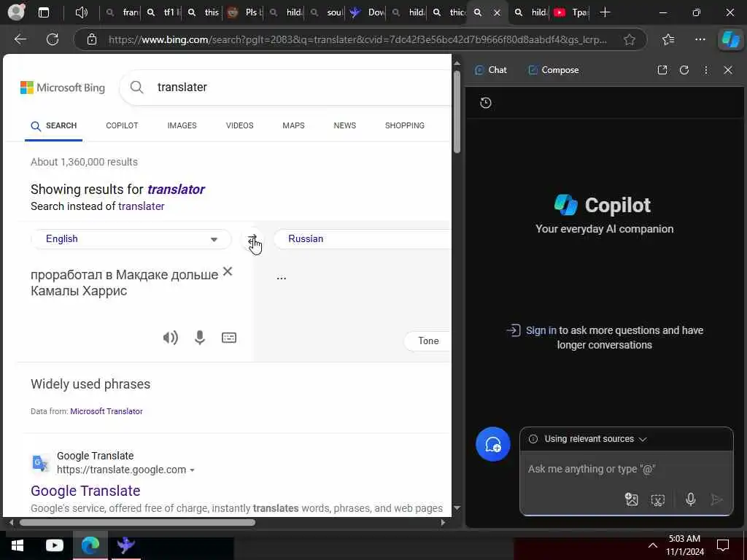Switch to News search tab

[x=345, y=125]
